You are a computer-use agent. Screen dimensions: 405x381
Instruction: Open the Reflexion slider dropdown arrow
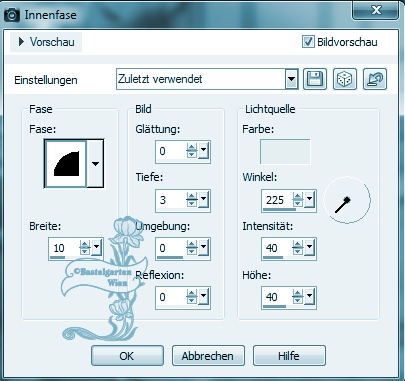[x=203, y=296]
